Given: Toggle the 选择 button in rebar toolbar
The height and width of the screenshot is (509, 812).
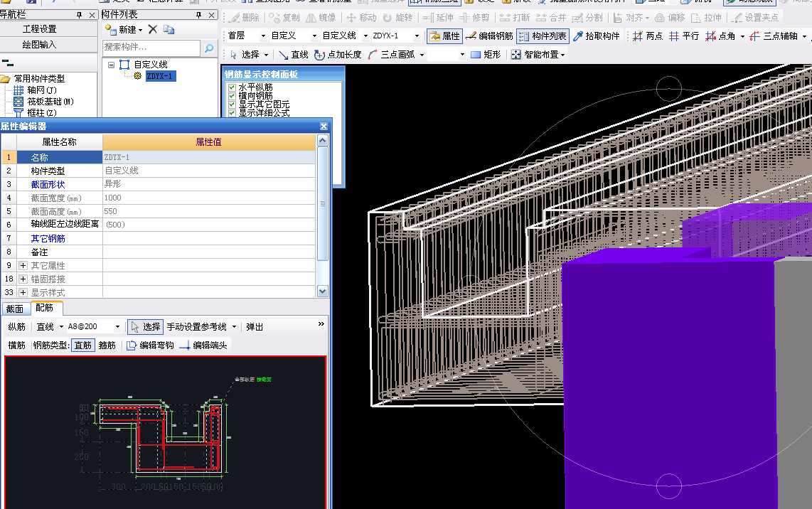Looking at the screenshot, I should click(x=146, y=327).
